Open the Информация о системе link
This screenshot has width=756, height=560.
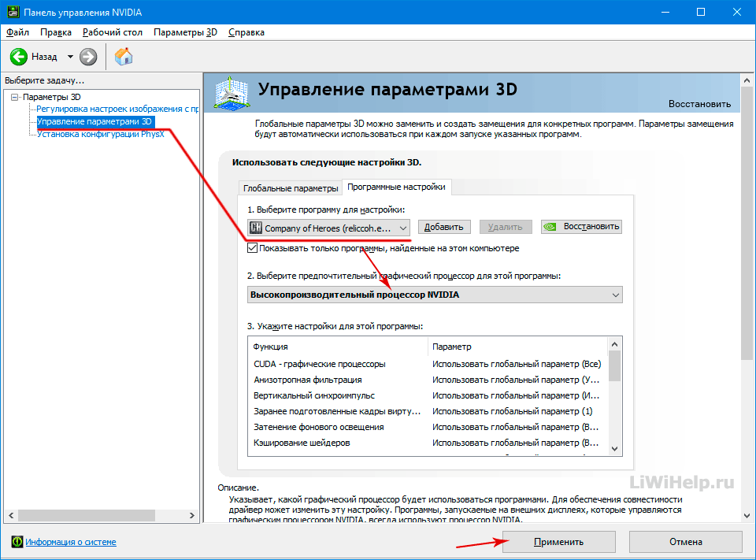(71, 542)
